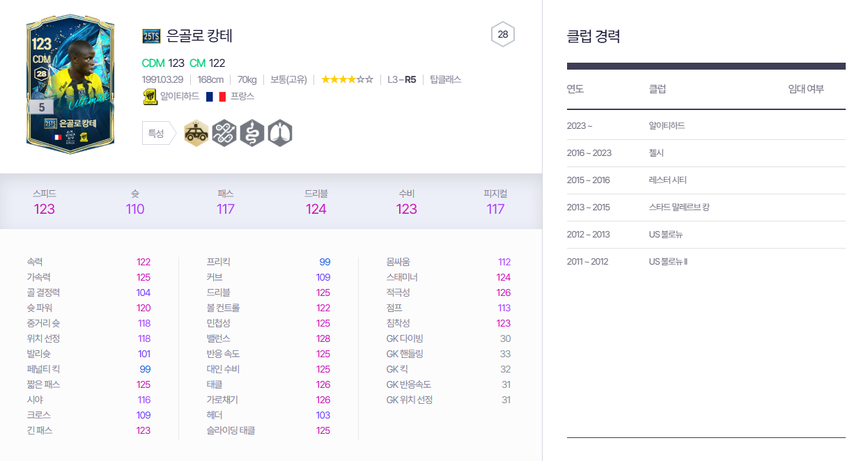The width and height of the screenshot is (868, 461).
Task: Select the snake trait hexagon icon
Action: pos(251,132)
